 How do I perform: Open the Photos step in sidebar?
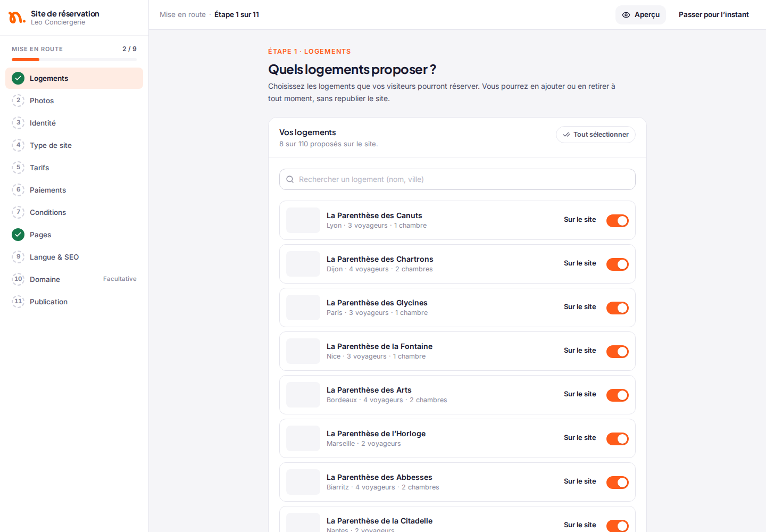tap(74, 101)
